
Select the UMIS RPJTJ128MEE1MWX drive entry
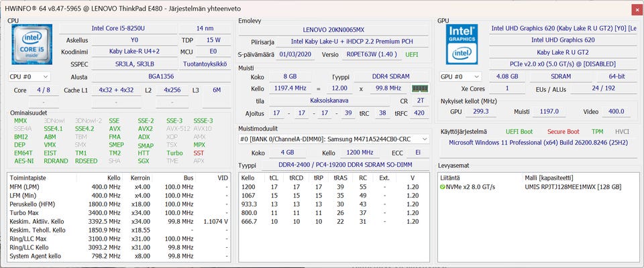573,187
